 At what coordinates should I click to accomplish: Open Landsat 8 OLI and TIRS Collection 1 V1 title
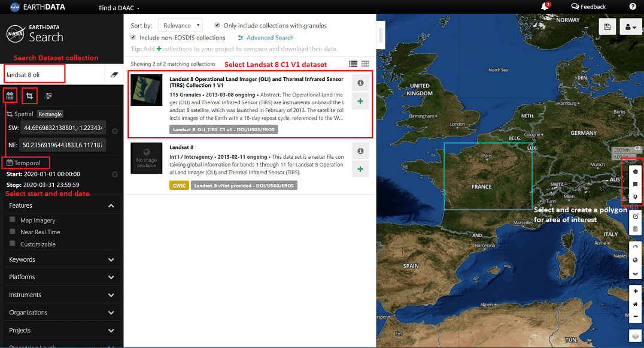coord(256,82)
